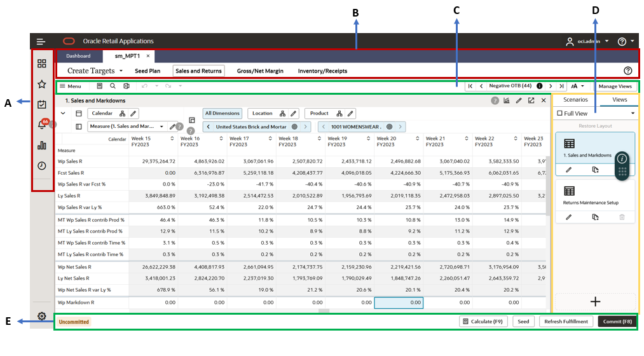The height and width of the screenshot is (356, 644).
Task: Click the Calculate (F9) button
Action: (x=483, y=322)
